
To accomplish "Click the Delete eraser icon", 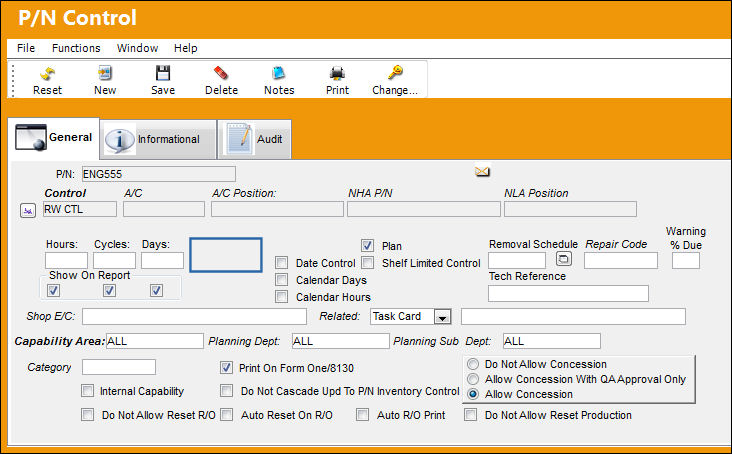I will tap(221, 73).
